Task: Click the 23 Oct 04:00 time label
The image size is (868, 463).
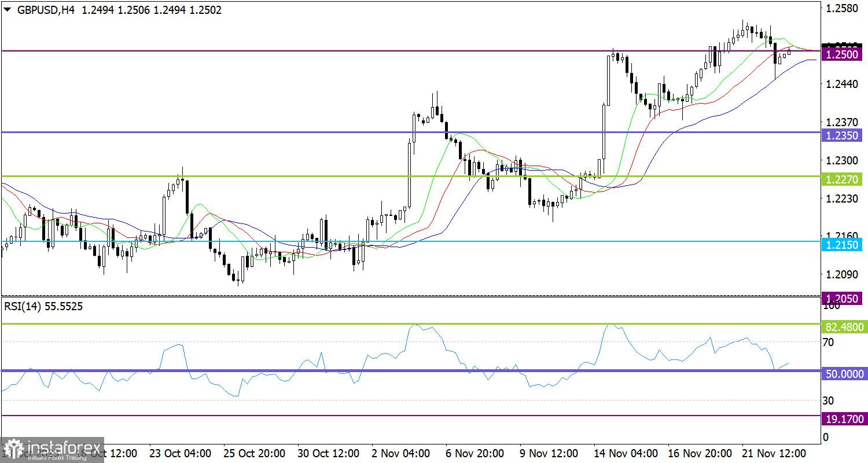Action: [x=180, y=453]
